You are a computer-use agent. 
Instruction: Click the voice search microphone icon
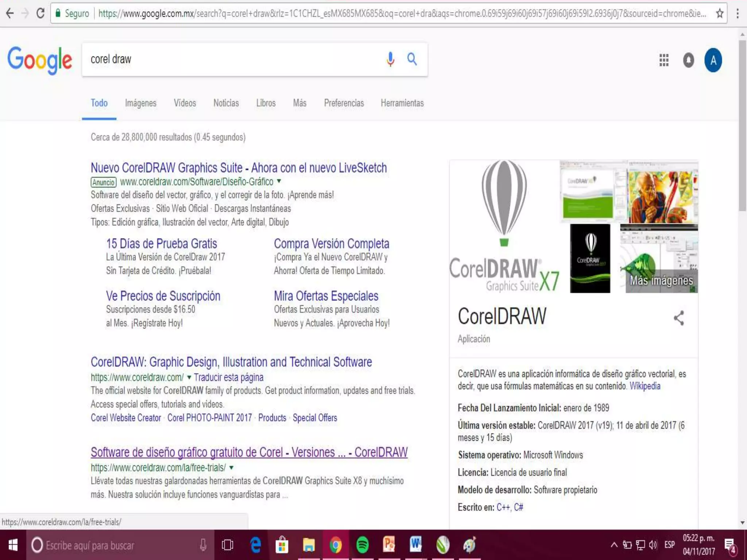click(390, 59)
